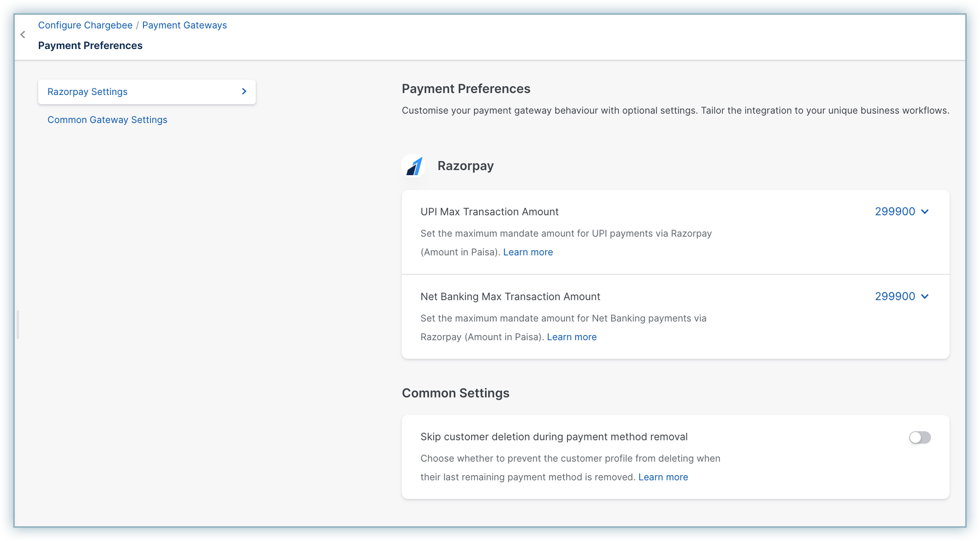This screenshot has height=541, width=980.
Task: Open Learn more link for Net Banking
Action: tap(572, 337)
